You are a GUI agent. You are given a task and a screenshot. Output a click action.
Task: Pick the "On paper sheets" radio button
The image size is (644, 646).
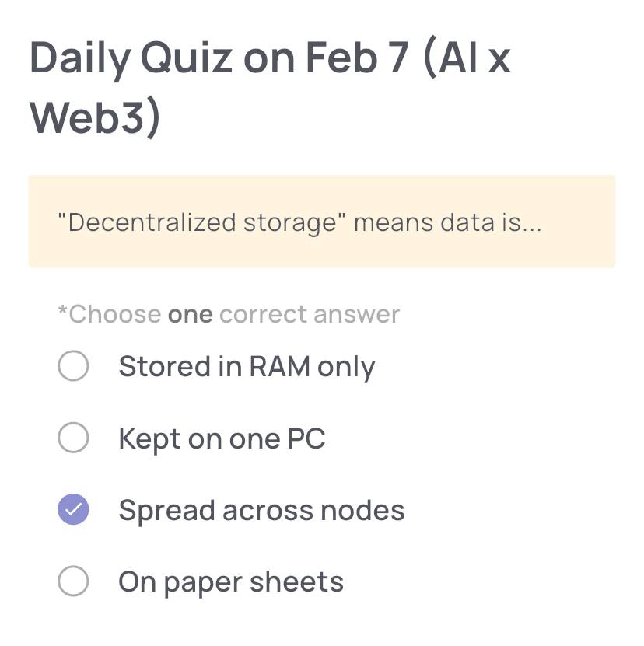pyautogui.click(x=73, y=581)
